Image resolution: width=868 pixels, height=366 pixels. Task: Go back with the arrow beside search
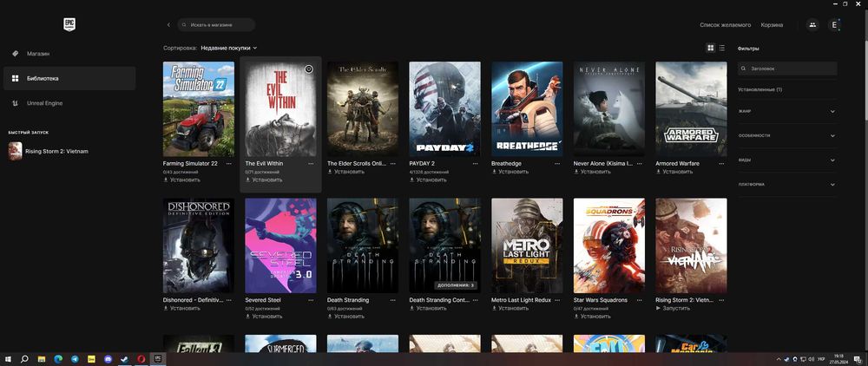[169, 25]
